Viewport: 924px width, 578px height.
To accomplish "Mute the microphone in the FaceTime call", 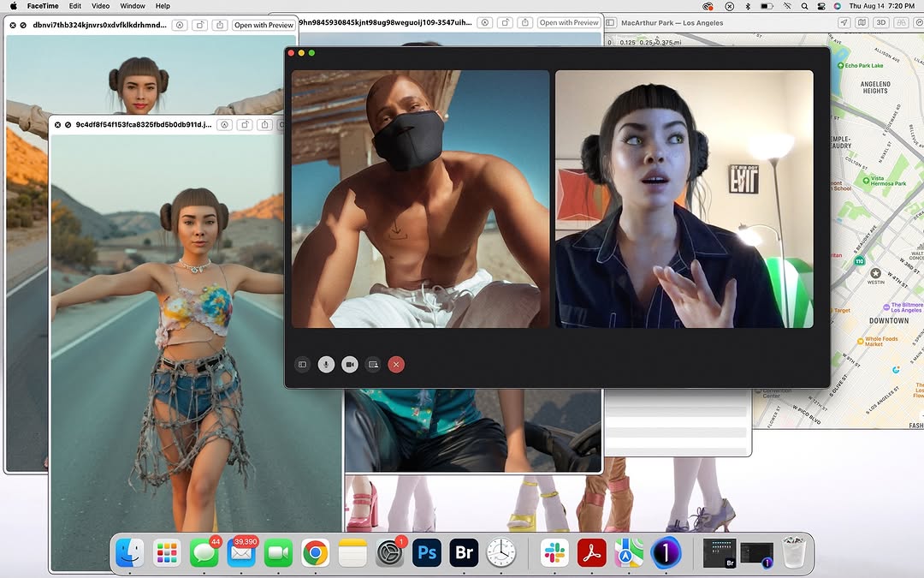I will [x=326, y=364].
